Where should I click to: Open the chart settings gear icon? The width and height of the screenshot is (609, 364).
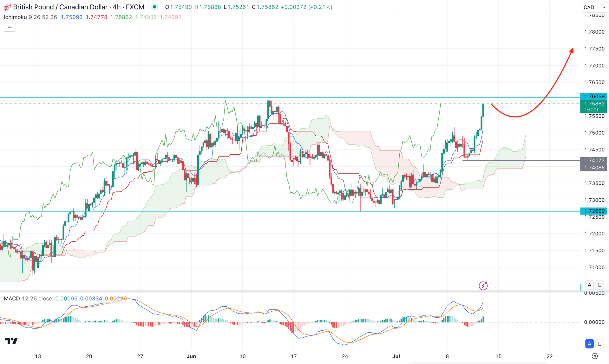(595, 356)
